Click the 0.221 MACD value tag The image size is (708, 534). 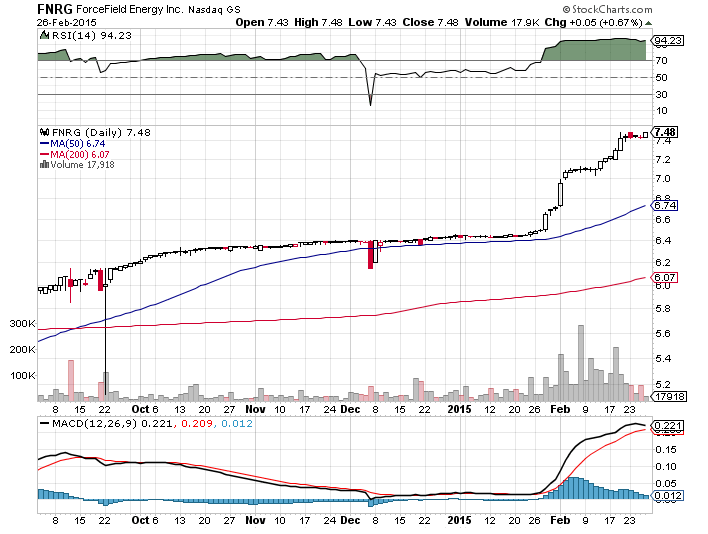(667, 426)
